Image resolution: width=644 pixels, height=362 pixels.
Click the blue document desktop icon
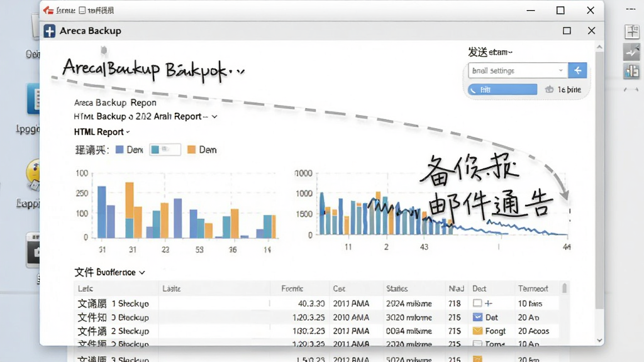34,99
